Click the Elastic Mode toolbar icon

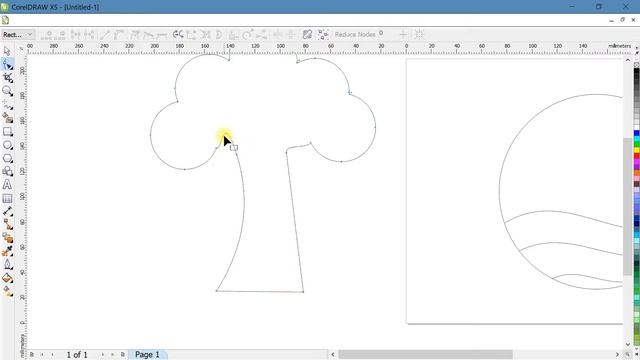[307, 35]
